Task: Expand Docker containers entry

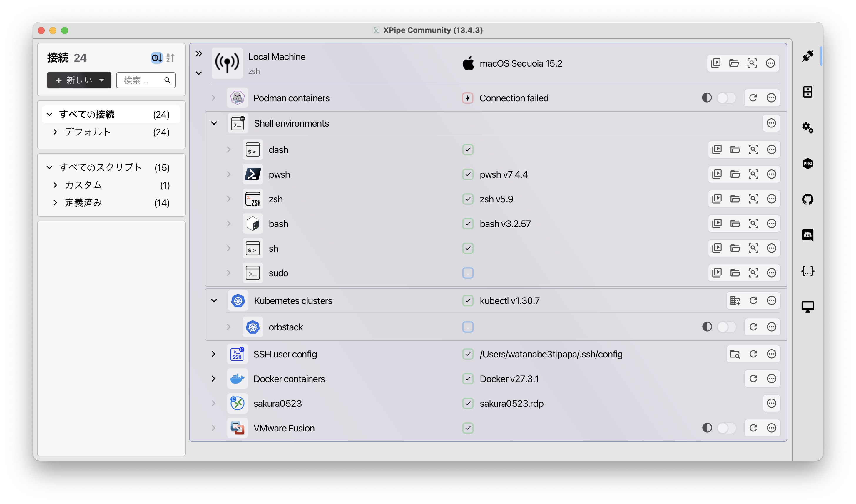Action: [213, 378]
